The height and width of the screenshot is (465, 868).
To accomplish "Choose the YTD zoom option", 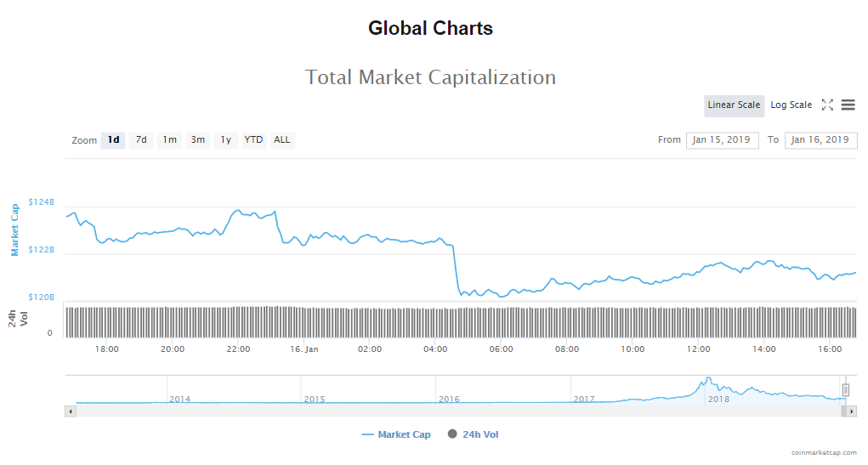I will 253,140.
